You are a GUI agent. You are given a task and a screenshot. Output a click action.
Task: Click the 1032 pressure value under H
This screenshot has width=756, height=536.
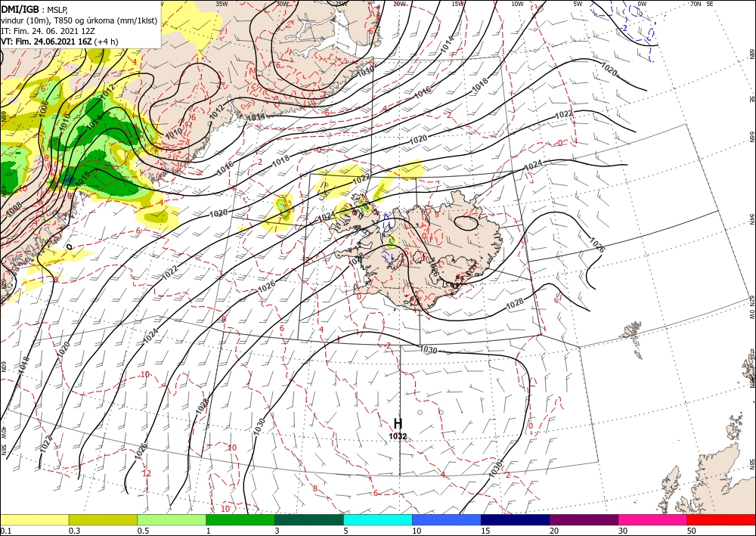[x=398, y=437]
